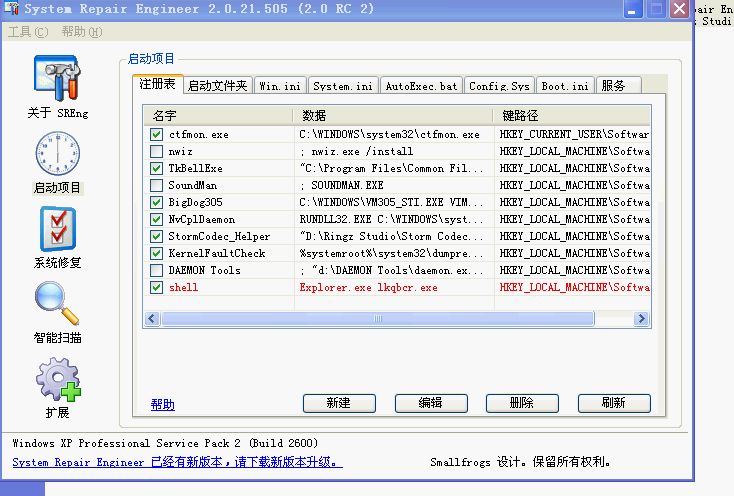Select the 启动项目 clock icon
This screenshot has width=734, height=496.
58,153
